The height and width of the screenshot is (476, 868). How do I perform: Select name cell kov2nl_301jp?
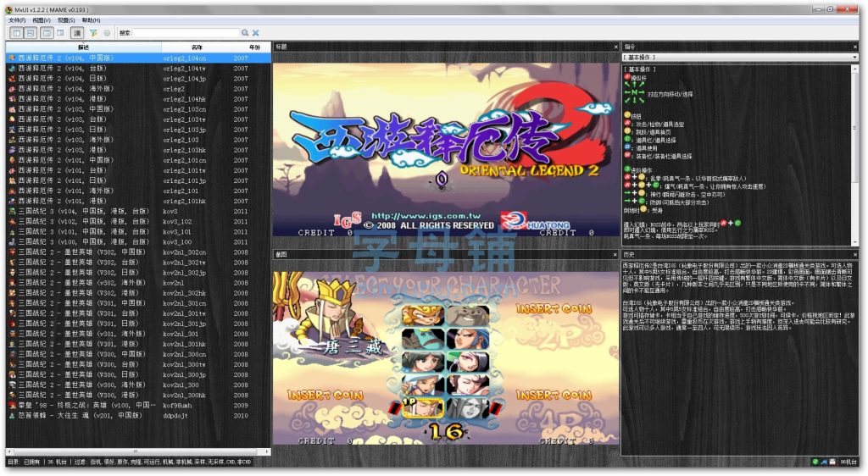point(184,324)
